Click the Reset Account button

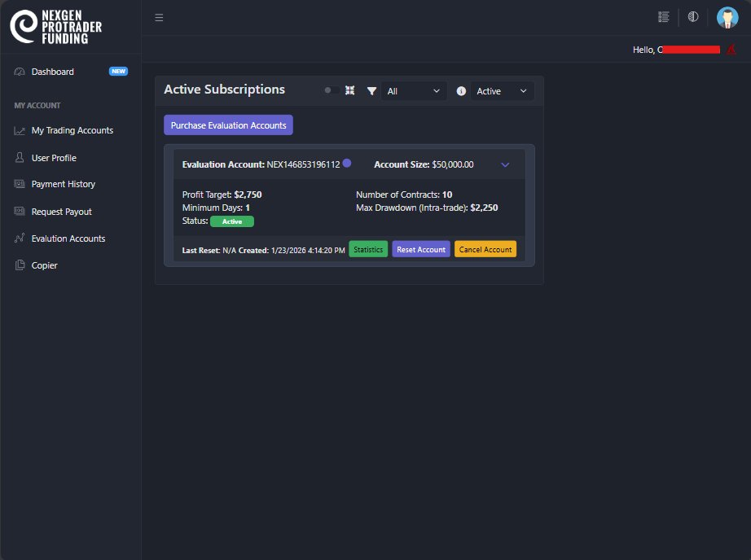(x=421, y=249)
